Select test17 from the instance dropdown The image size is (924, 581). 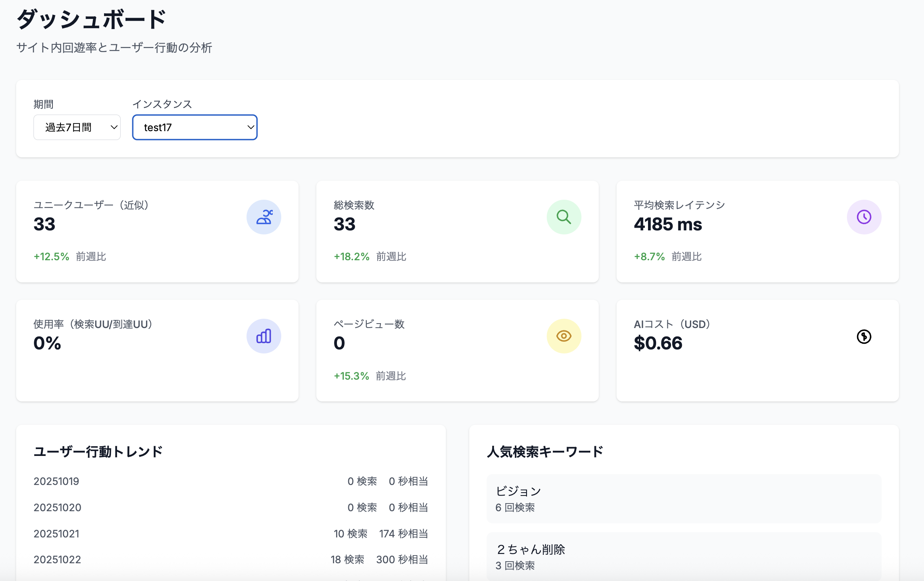pyautogui.click(x=194, y=127)
